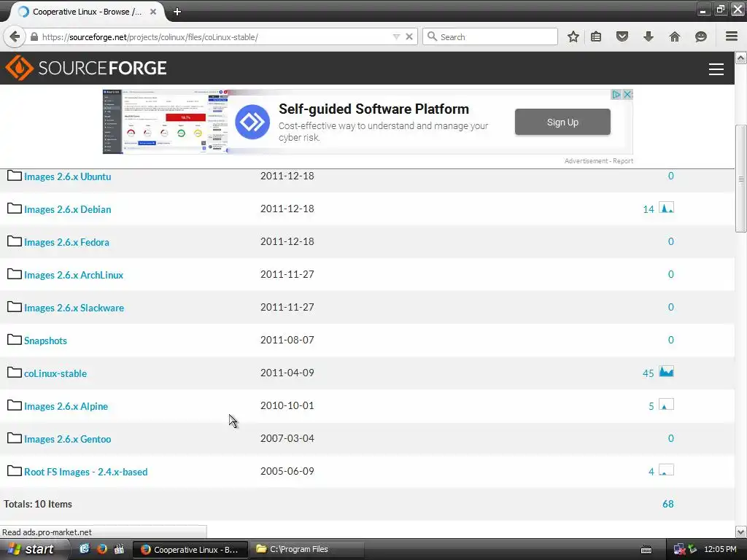Open a new tab with the plus button
The image size is (747, 560).
(177, 12)
